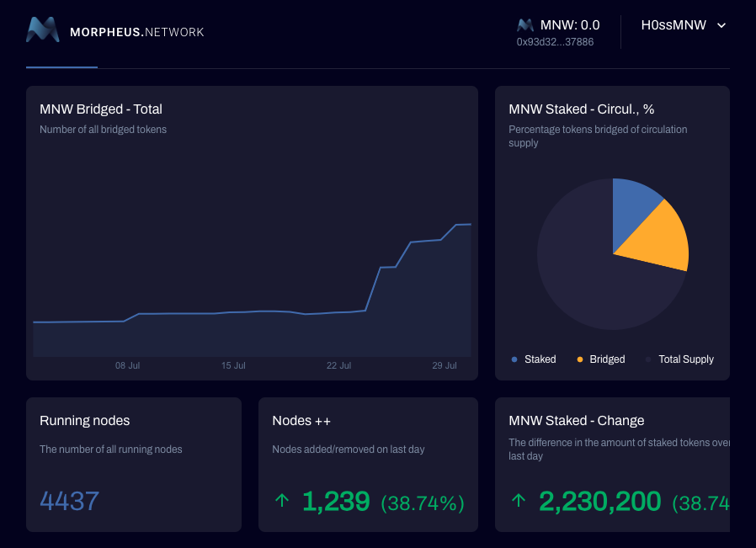756x548 pixels.
Task: Click the blue Staked pie slice
Action: (630, 210)
